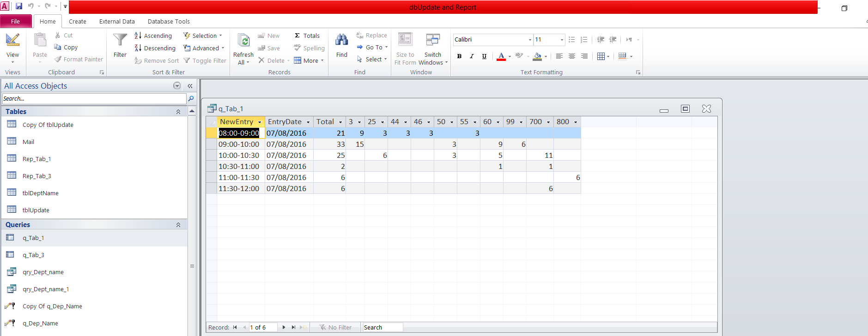Open the File tab
868x336 pixels.
pos(16,21)
